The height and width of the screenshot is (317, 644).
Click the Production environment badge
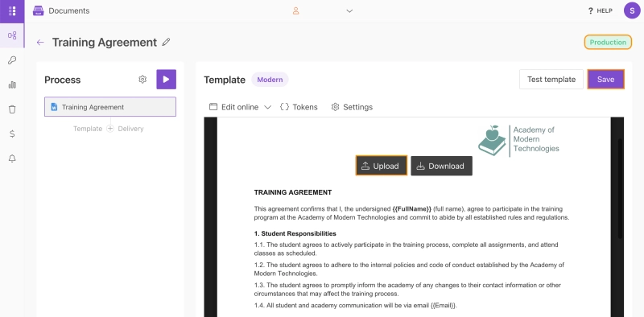608,43
